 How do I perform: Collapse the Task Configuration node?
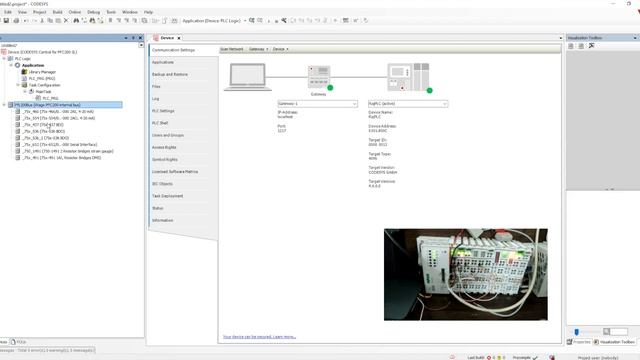[18, 85]
